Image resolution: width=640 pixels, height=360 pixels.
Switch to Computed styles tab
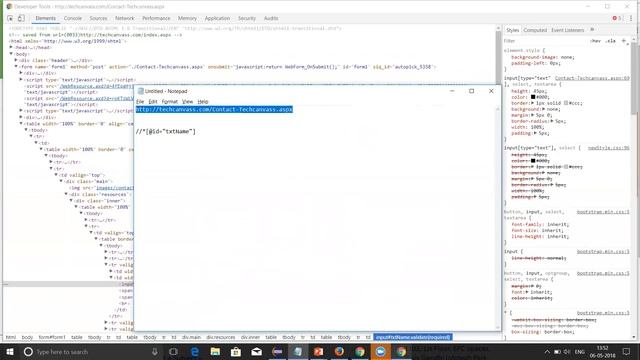pos(535,30)
